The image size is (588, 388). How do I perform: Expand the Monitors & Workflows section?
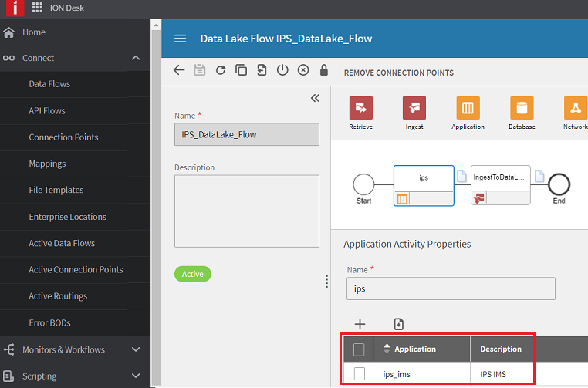click(136, 349)
